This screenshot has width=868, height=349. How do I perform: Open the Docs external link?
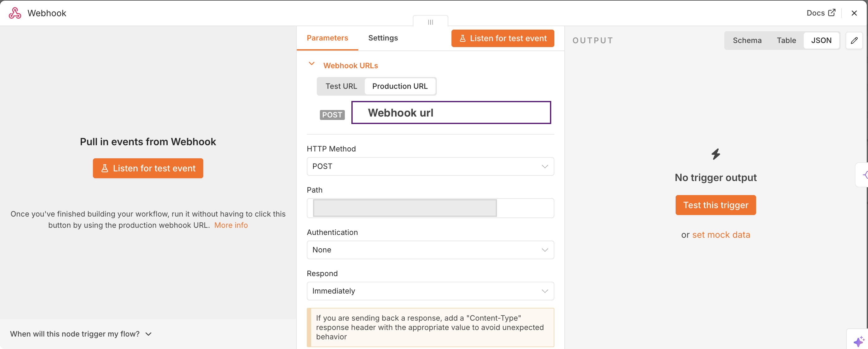pos(821,13)
